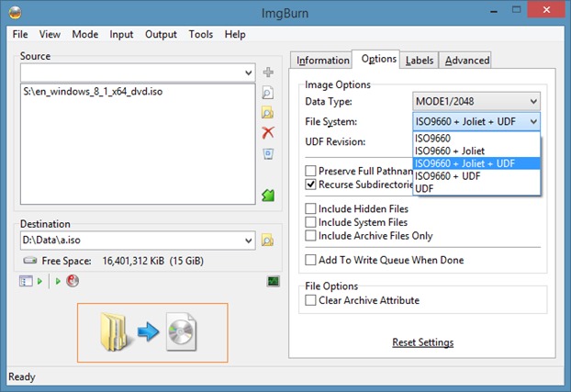571x392 pixels.
Task: Switch to the Labels tab
Action: (420, 60)
